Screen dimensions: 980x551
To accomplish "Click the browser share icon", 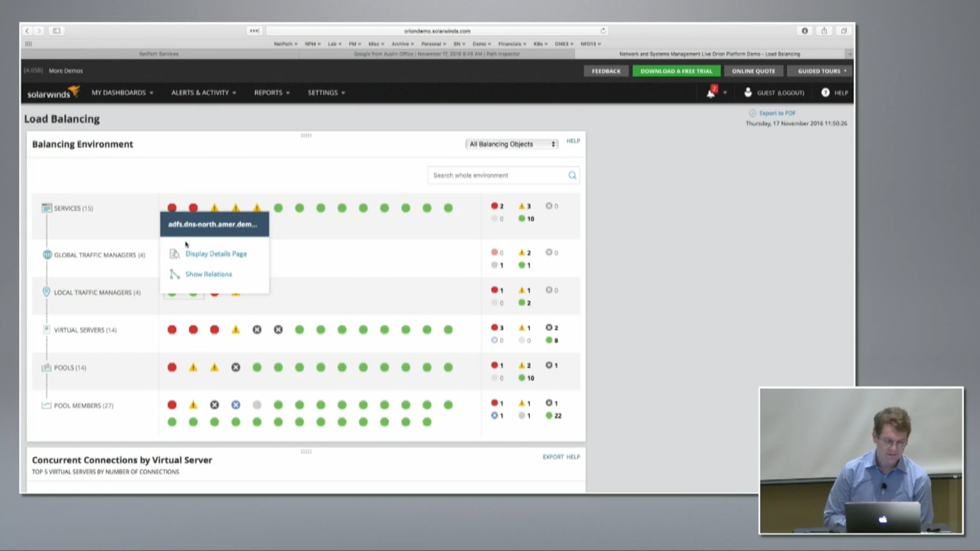I will tap(824, 31).
